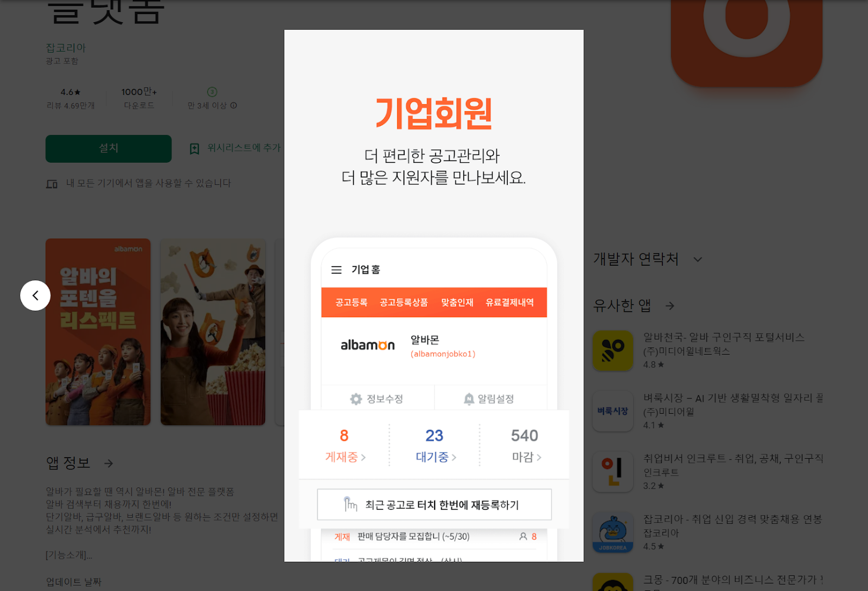Open the 알바의 포텐을 리스펙트 screenshot thumbnail
Screen dimensions: 868x591
click(x=98, y=332)
